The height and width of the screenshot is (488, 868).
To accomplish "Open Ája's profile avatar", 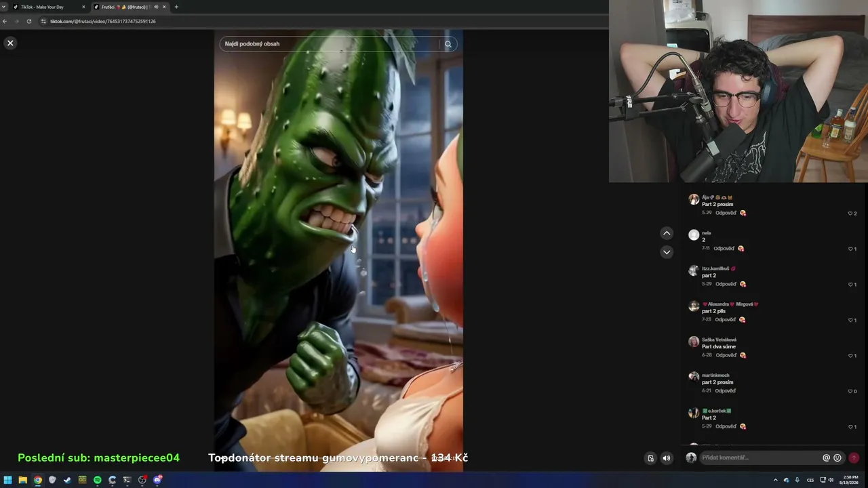I will click(694, 199).
